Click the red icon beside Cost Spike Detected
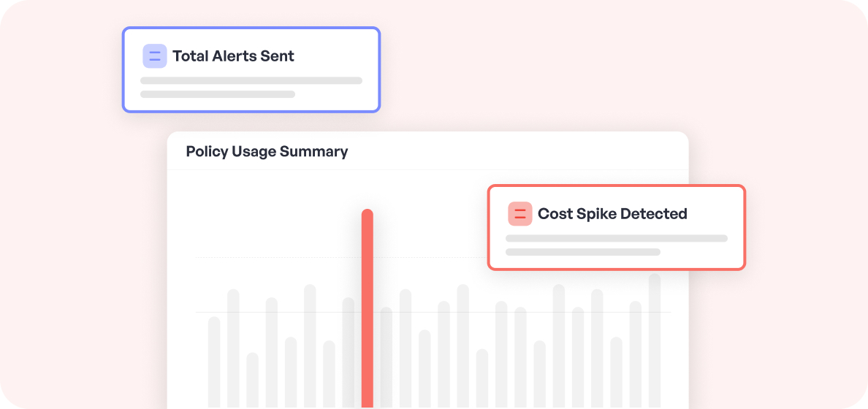 [520, 214]
